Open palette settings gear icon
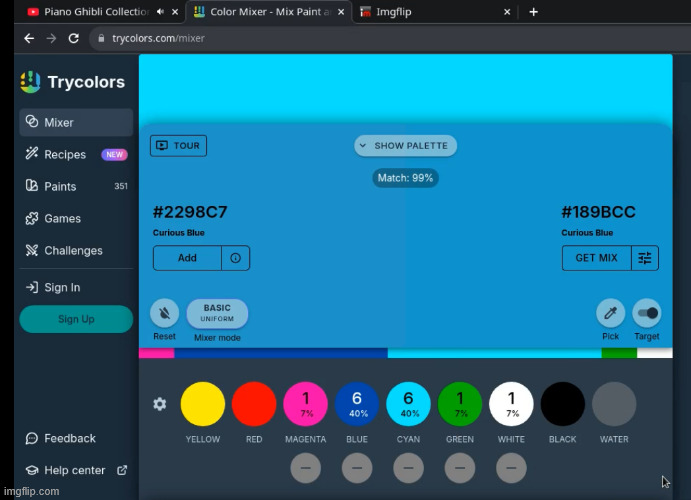 coord(159,404)
